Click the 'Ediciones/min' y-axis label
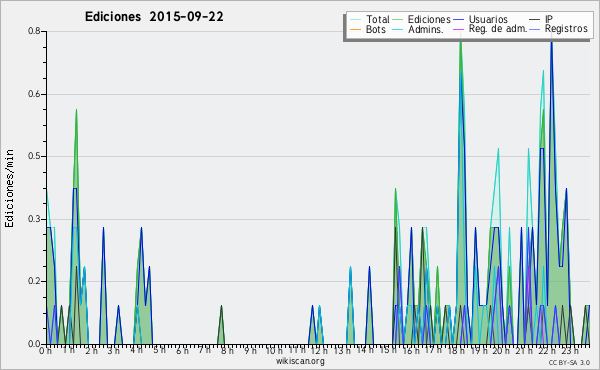Image resolution: width=600 pixels, height=370 pixels. click(9, 188)
